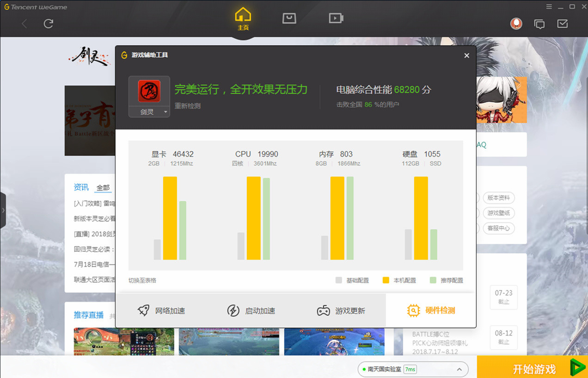Open your user avatar in the top bar
The image size is (588, 378).
coord(516,24)
